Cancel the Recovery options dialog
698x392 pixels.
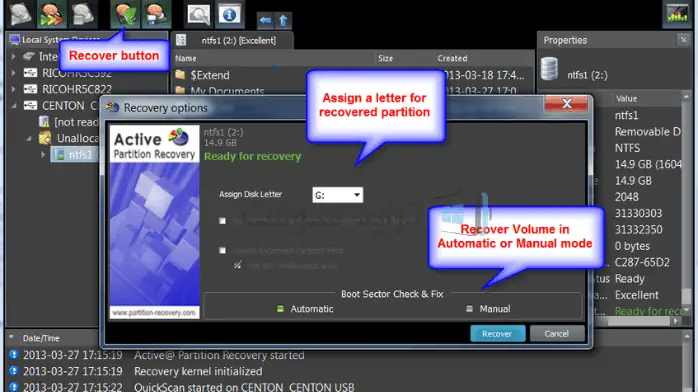pos(557,334)
